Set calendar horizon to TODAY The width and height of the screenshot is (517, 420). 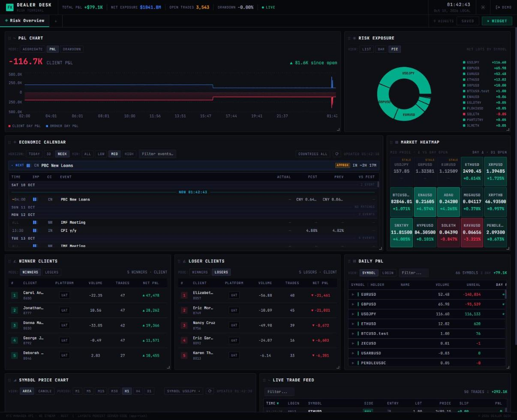[x=34, y=154]
